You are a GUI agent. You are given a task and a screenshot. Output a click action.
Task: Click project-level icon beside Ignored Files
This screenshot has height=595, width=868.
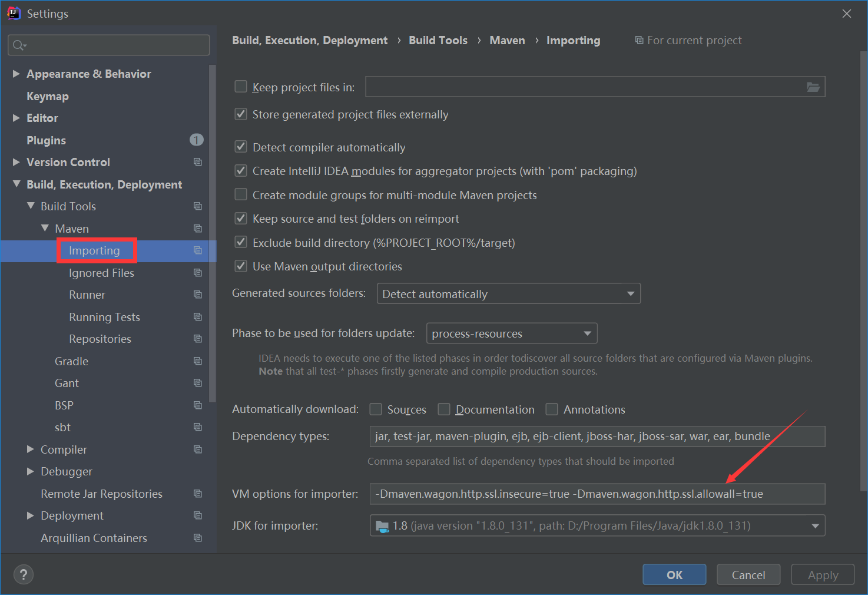pyautogui.click(x=198, y=273)
